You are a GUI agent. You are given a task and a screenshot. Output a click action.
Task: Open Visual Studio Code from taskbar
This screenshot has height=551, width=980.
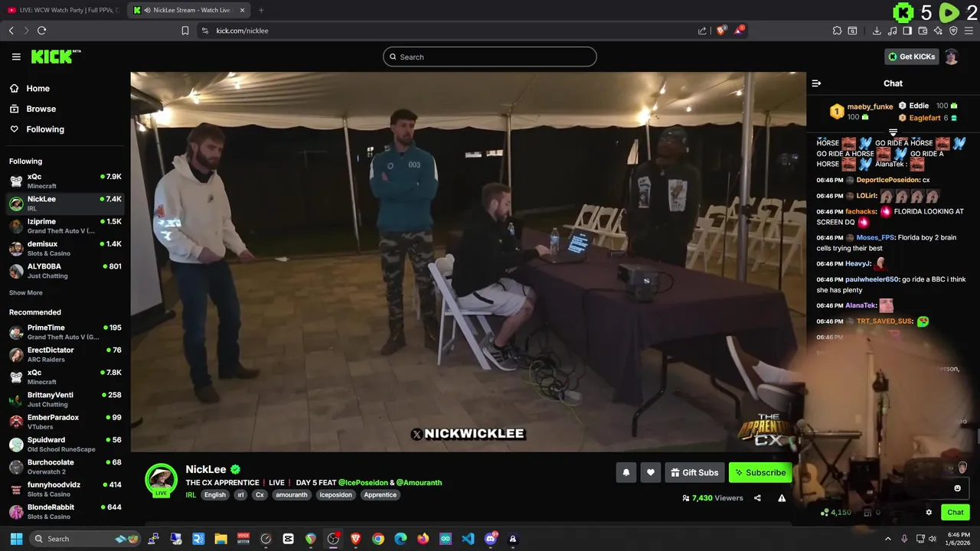pyautogui.click(x=468, y=539)
